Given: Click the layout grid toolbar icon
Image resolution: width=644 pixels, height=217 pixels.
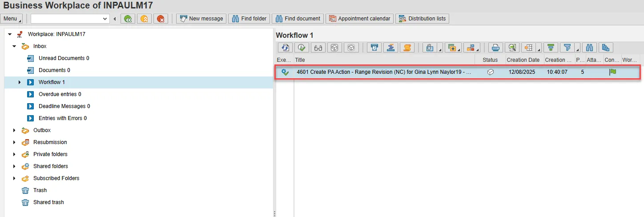Looking at the screenshot, I should [x=529, y=48].
